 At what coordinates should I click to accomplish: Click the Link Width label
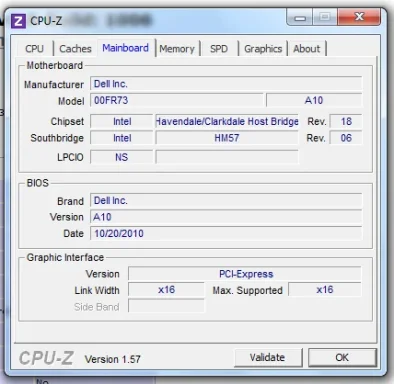coord(97,290)
